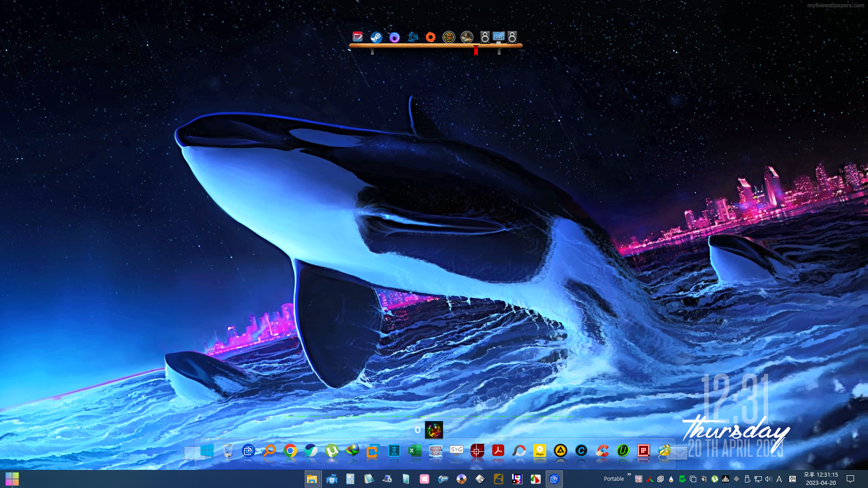Open the Recycle Bin in the dock

228,450
